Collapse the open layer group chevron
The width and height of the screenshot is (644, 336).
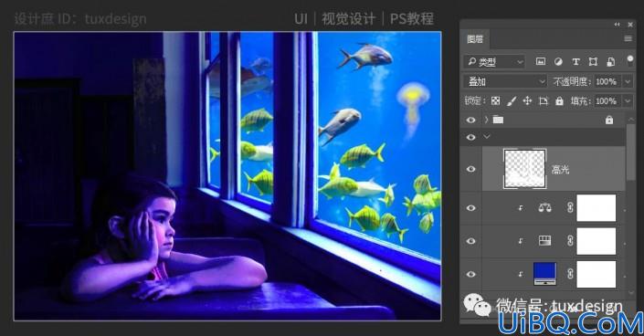pos(487,137)
